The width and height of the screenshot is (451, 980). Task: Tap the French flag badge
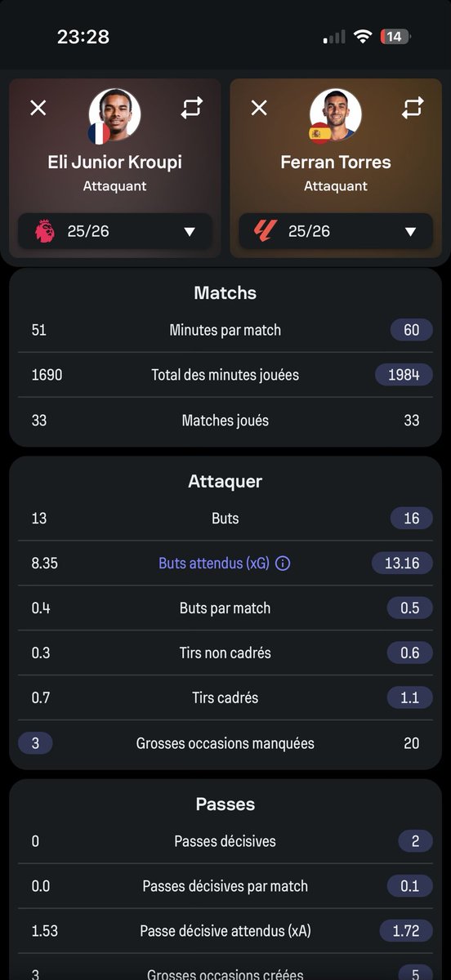click(x=99, y=133)
